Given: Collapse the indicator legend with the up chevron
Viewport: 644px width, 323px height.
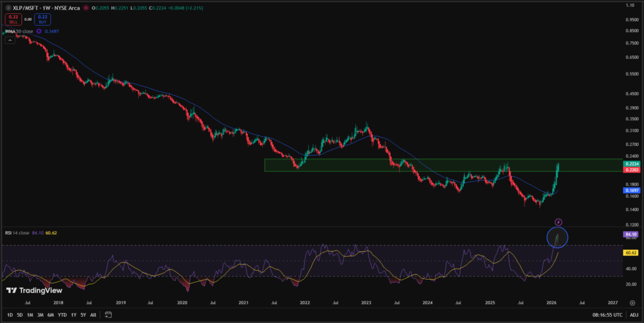Looking at the screenshot, I should pyautogui.click(x=10, y=40).
